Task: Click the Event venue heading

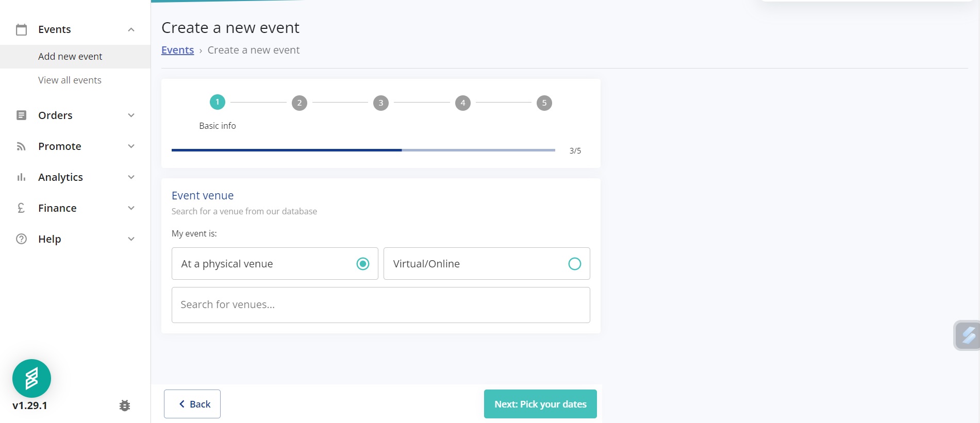Action: click(203, 196)
